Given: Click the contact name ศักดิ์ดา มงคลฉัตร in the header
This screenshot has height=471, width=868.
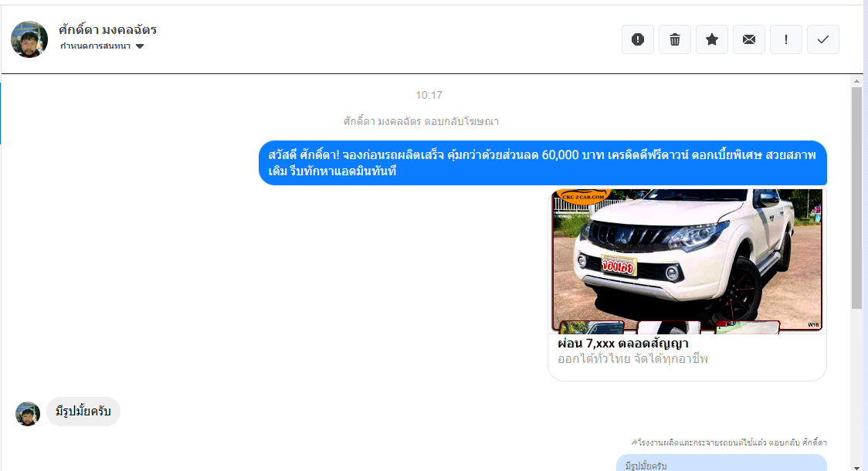Looking at the screenshot, I should point(107,30).
